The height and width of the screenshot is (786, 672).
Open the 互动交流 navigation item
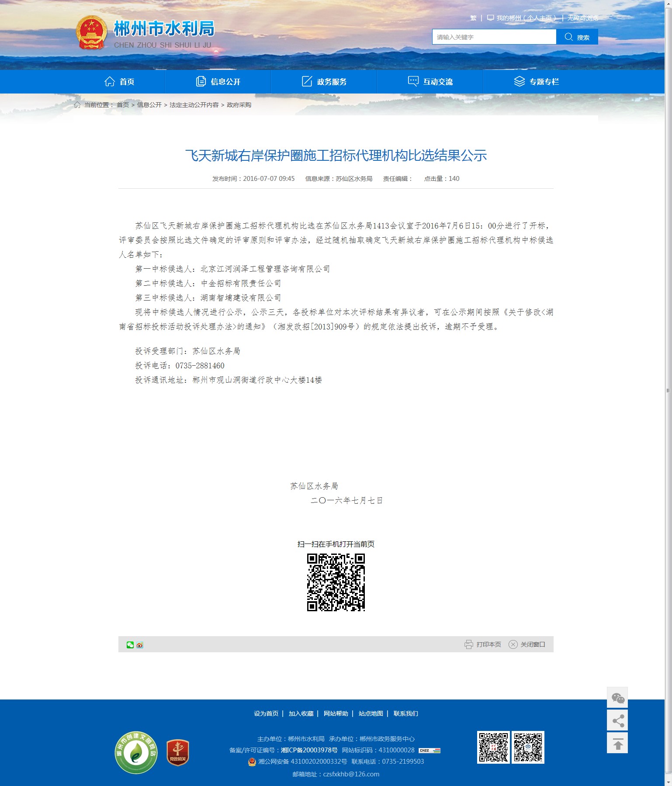[x=430, y=82]
